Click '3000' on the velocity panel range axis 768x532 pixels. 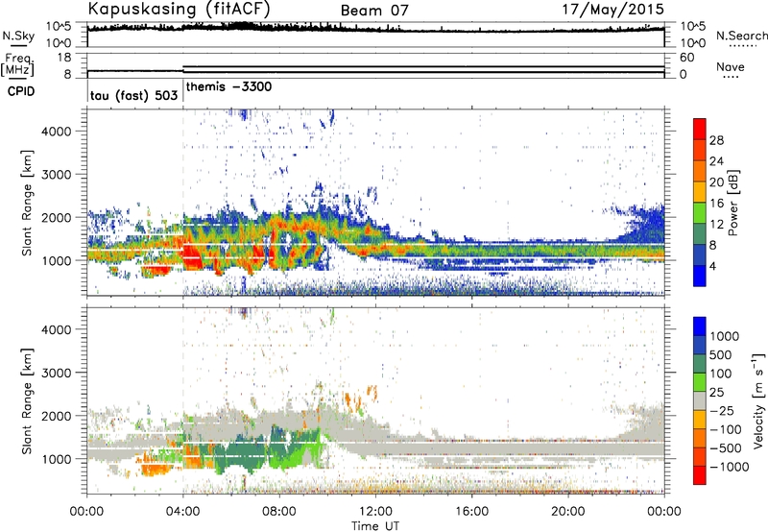57,373
